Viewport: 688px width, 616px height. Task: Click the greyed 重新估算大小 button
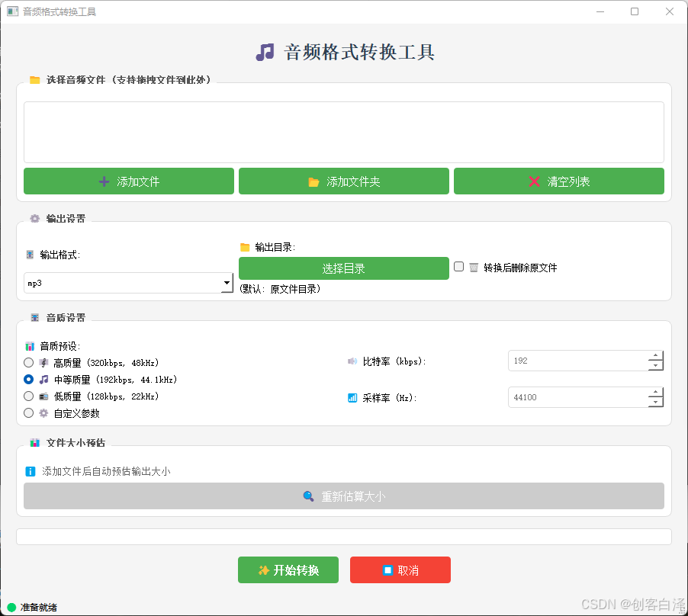tap(343, 496)
